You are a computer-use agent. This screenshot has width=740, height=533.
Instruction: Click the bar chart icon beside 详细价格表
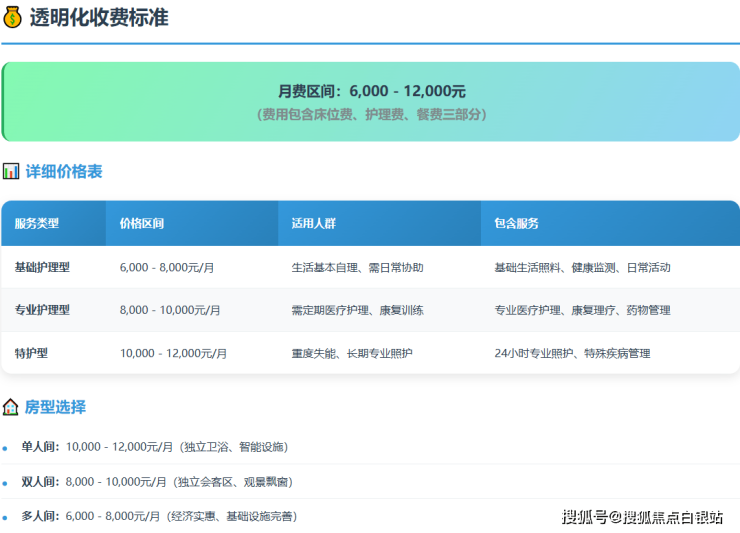11,171
